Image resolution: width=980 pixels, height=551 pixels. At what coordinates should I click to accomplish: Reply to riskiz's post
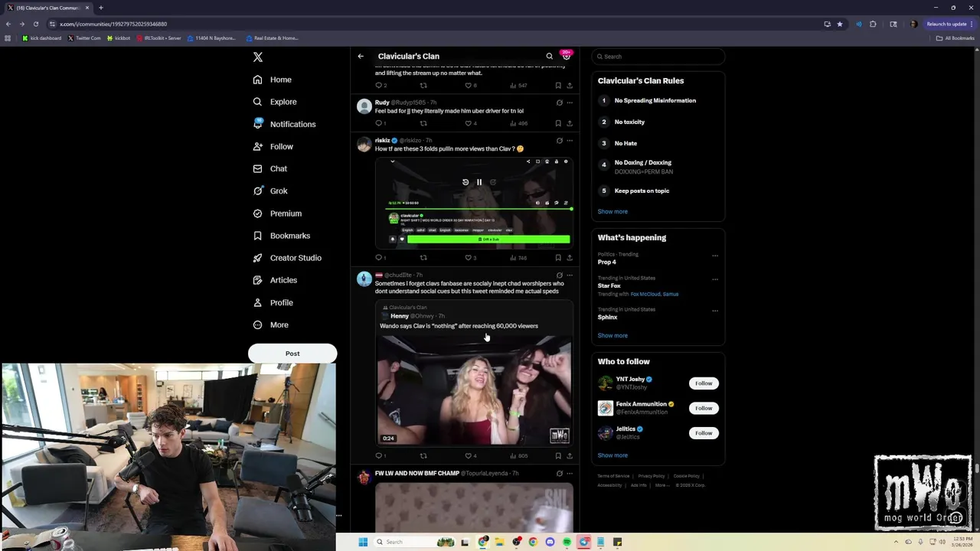(x=379, y=258)
